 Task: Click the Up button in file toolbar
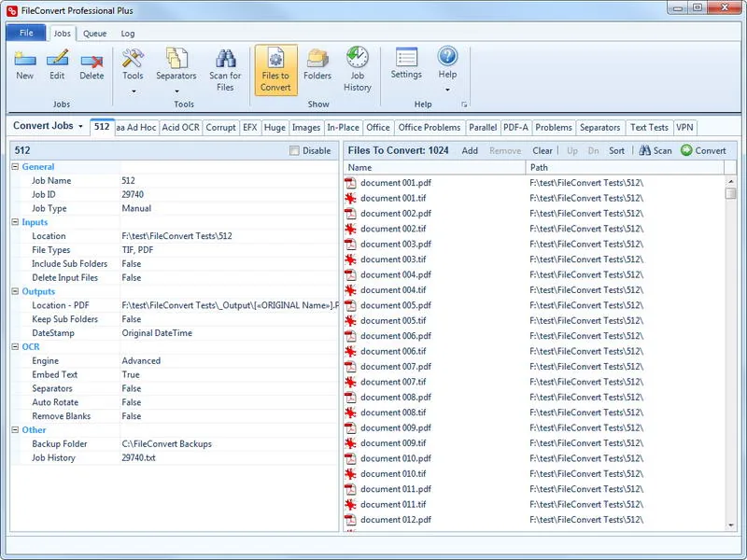click(x=572, y=150)
